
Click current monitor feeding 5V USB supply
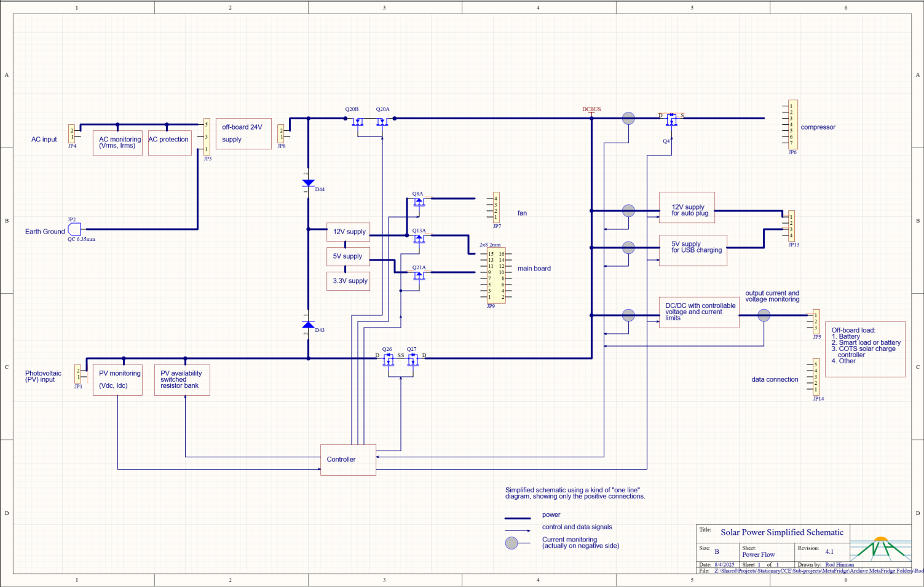[628, 248]
